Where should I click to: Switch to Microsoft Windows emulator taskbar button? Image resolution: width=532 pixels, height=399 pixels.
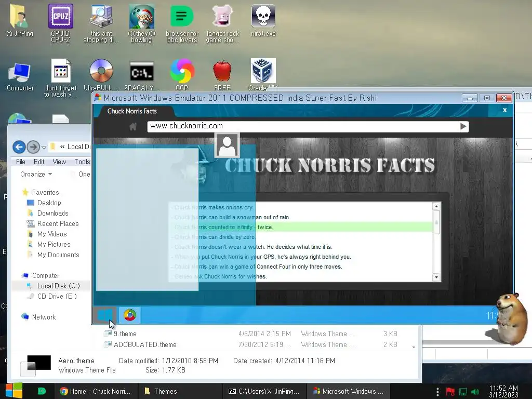click(x=349, y=391)
